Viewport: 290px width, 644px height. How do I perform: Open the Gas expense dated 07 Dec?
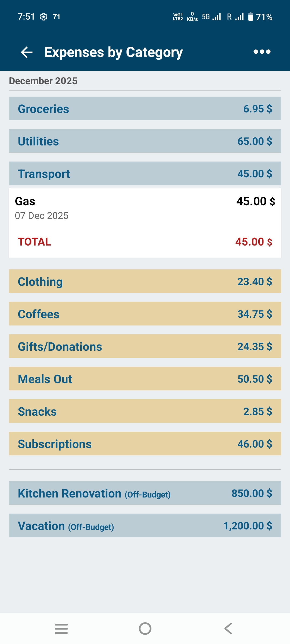tap(145, 208)
